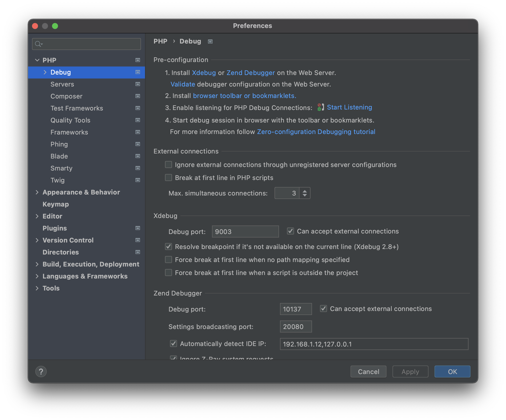The width and height of the screenshot is (506, 420).
Task: Expand Version Control section
Action: (x=37, y=240)
